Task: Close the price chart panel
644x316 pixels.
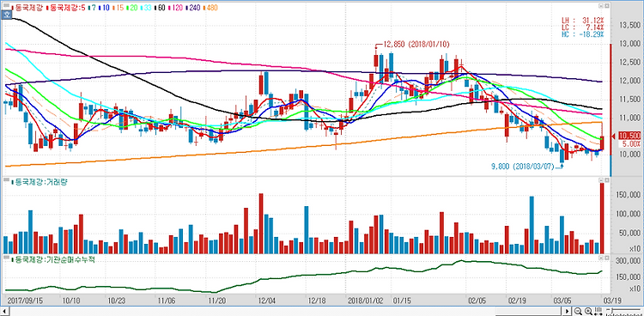Action: tap(606, 6)
